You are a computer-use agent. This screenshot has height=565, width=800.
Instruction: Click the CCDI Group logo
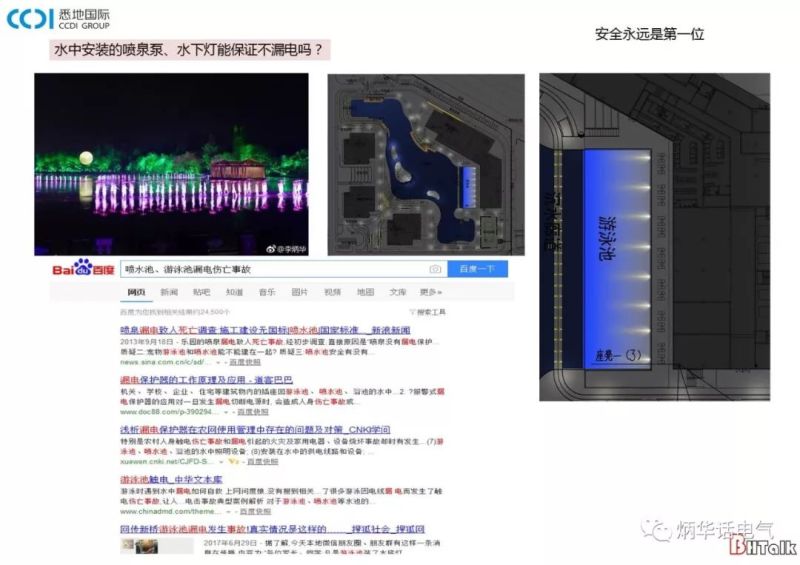[x=58, y=19]
